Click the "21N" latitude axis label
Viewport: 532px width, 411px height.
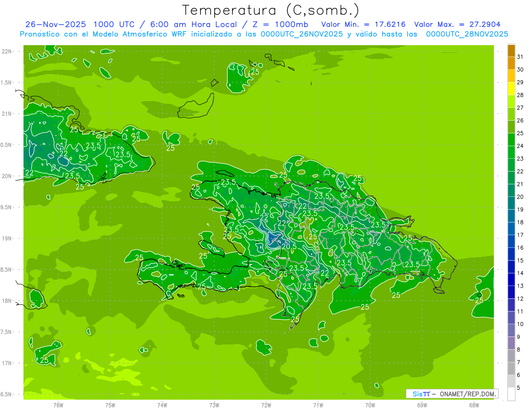coord(7,114)
